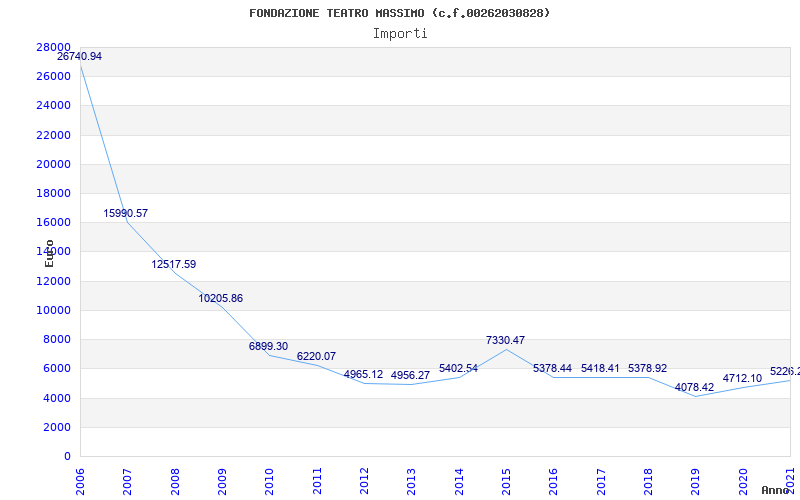Select the 4956.27 data label

tap(410, 376)
